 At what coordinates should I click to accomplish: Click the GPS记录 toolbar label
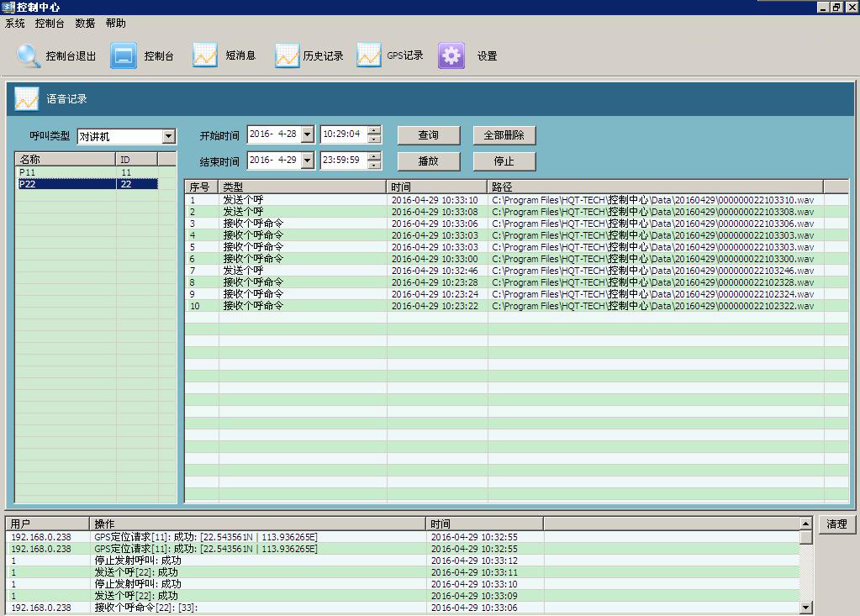(x=404, y=55)
